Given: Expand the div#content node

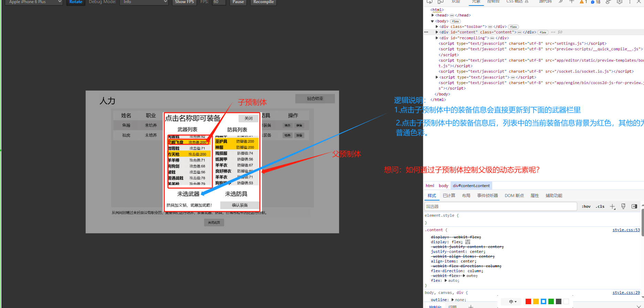Looking at the screenshot, I should [x=437, y=32].
